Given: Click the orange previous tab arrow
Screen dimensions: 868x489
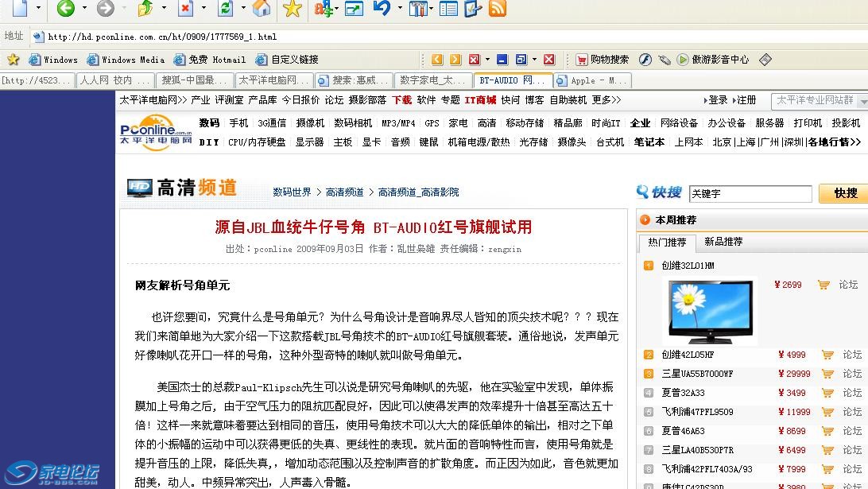Looking at the screenshot, I should [437, 60].
